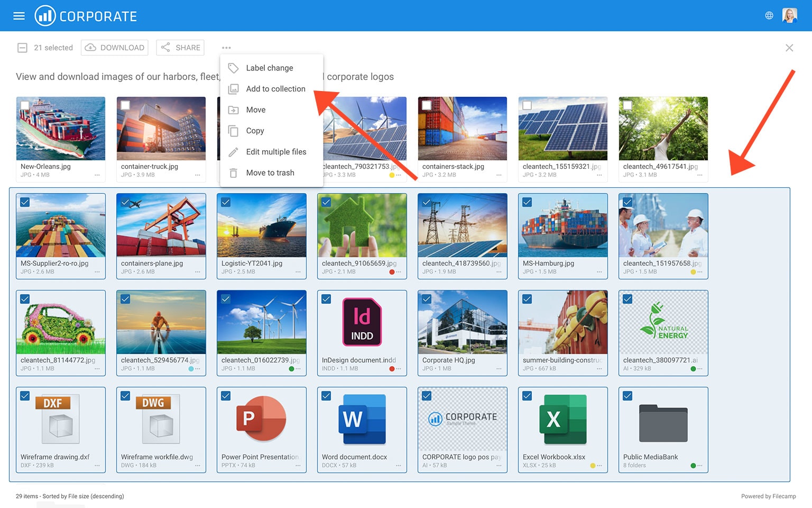Close the selection toolbar with the X

coord(789,48)
